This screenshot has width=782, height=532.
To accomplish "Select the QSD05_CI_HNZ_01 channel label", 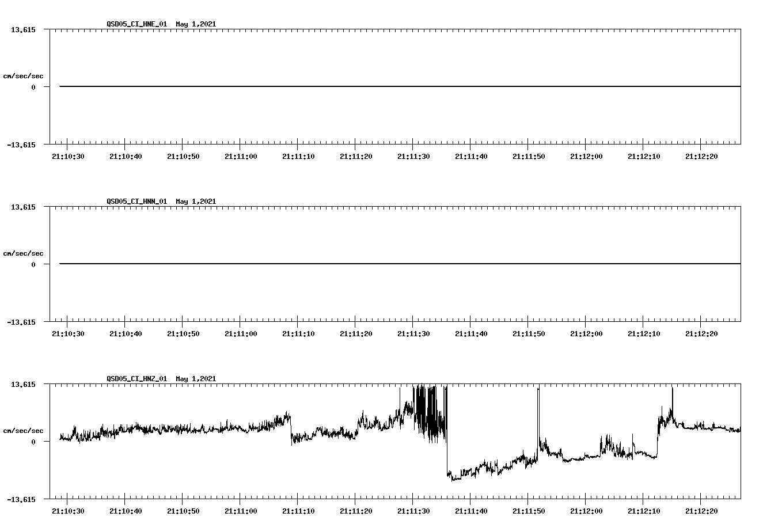I will coord(138,379).
